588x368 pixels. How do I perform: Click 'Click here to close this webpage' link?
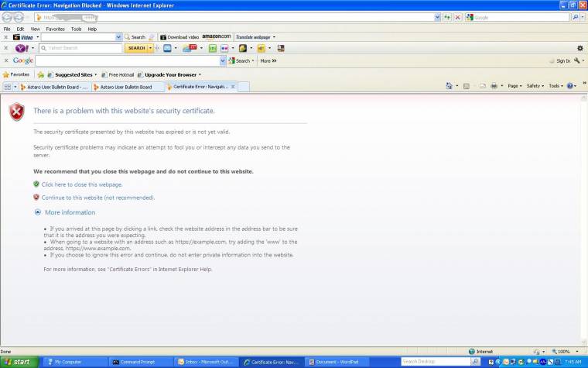81,184
